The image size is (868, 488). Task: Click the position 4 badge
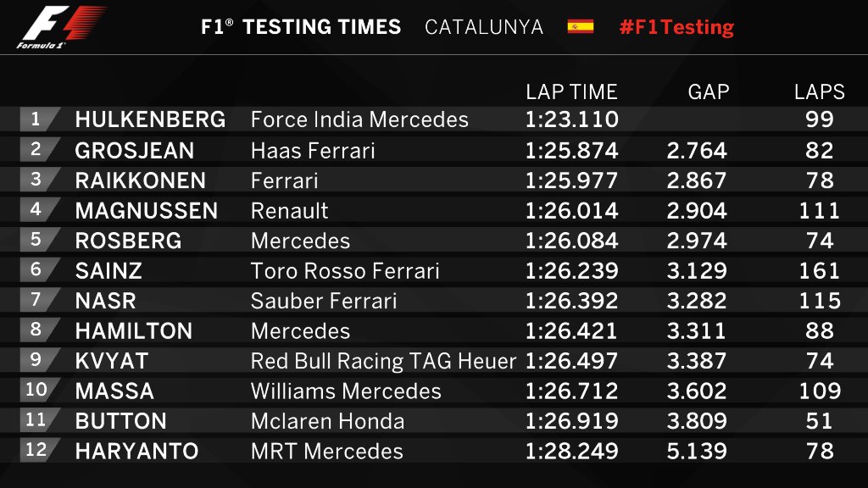click(x=37, y=210)
